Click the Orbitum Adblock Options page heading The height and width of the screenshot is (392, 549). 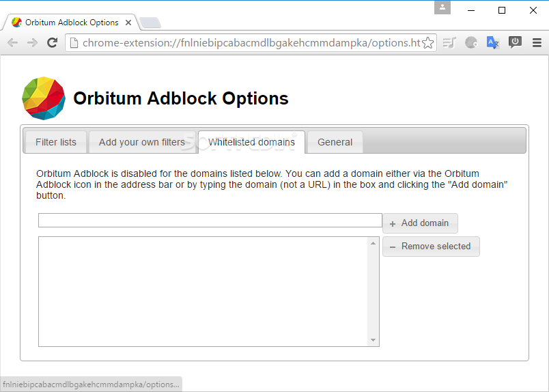point(181,98)
